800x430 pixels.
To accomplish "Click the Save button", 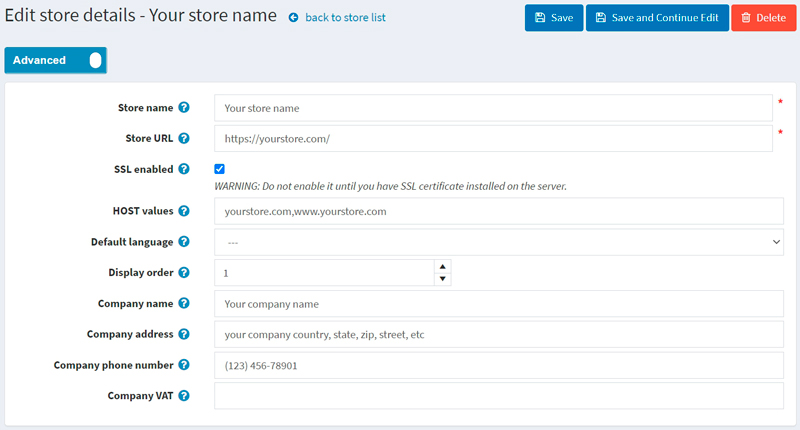I will (553, 18).
